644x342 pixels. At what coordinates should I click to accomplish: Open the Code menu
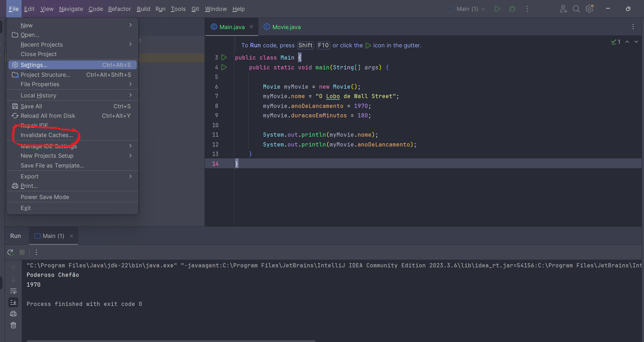coord(96,9)
